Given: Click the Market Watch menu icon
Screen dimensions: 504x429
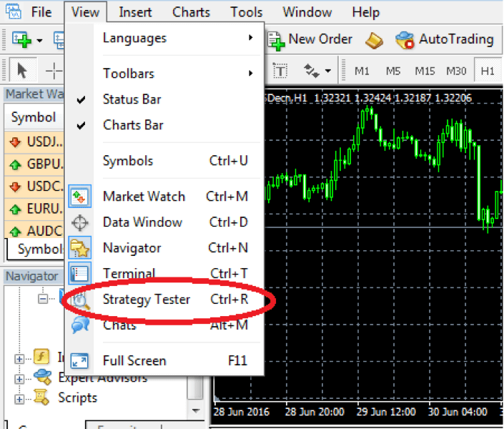Looking at the screenshot, I should 80,196.
